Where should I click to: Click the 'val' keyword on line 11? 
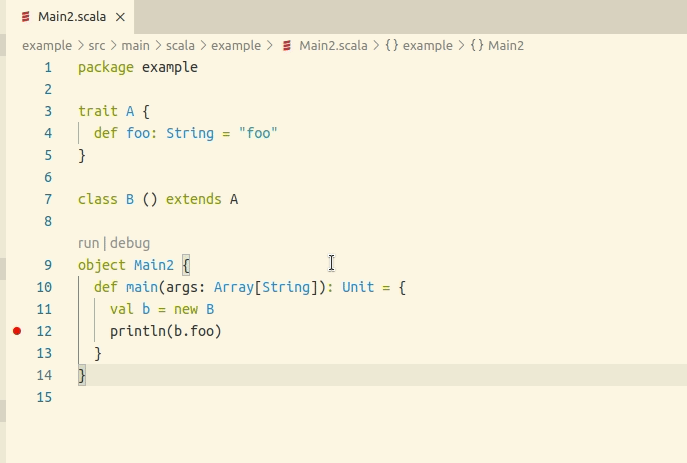(122, 309)
